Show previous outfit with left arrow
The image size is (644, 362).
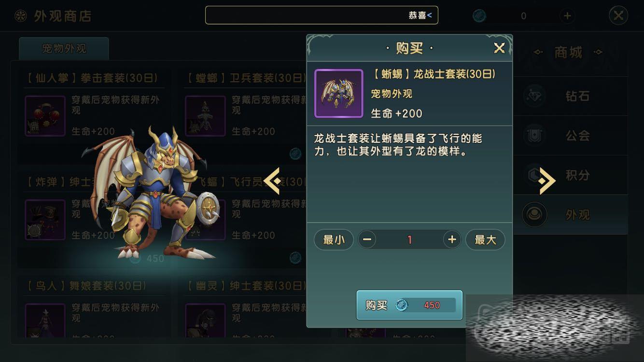pyautogui.click(x=272, y=181)
